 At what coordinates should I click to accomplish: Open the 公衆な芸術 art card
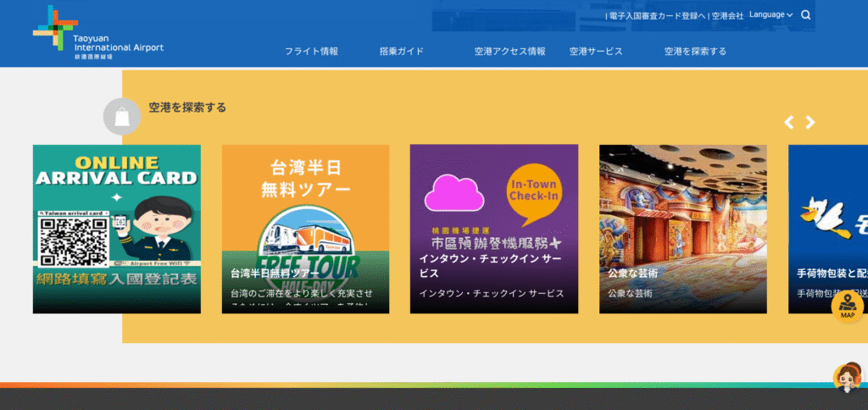pyautogui.click(x=683, y=229)
